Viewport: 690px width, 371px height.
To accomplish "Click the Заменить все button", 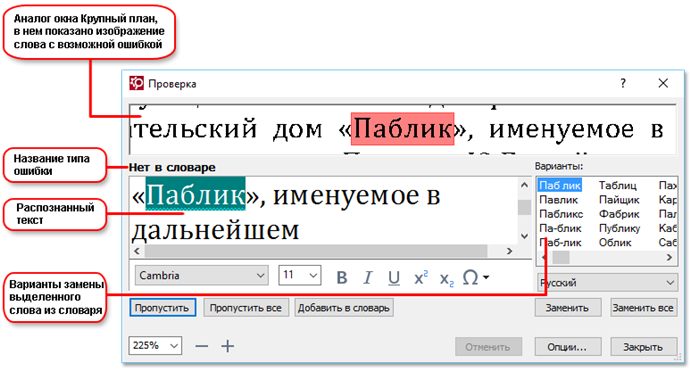I will [643, 308].
